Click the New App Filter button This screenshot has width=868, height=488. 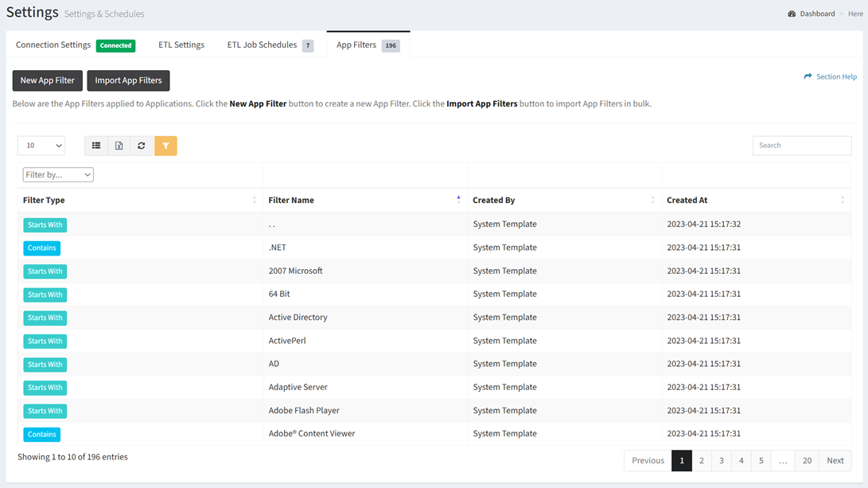(x=48, y=80)
